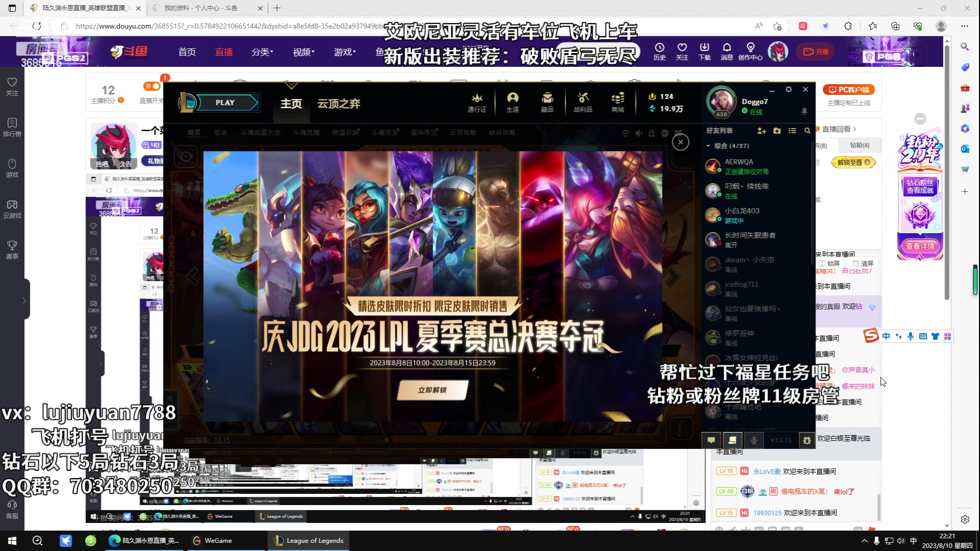Image resolution: width=980 pixels, height=551 pixels.
Task: Click the add folder icon in friends list
Action: click(777, 131)
